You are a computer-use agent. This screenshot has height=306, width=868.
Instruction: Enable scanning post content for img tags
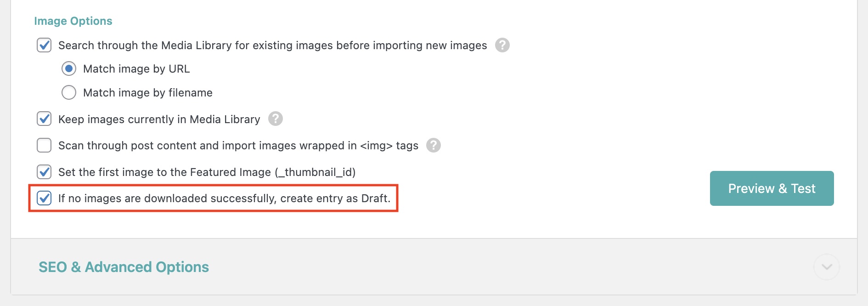tap(44, 145)
